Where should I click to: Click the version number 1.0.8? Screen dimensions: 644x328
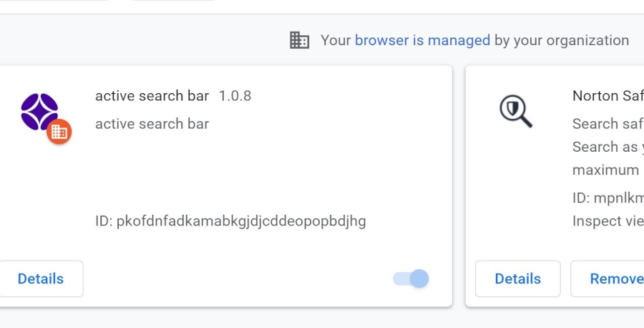[x=235, y=95]
